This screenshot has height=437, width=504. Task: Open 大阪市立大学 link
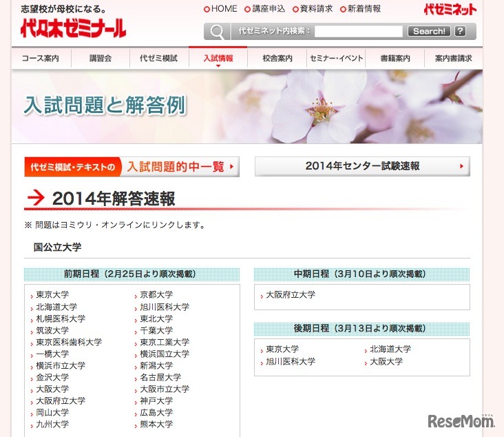click(165, 389)
